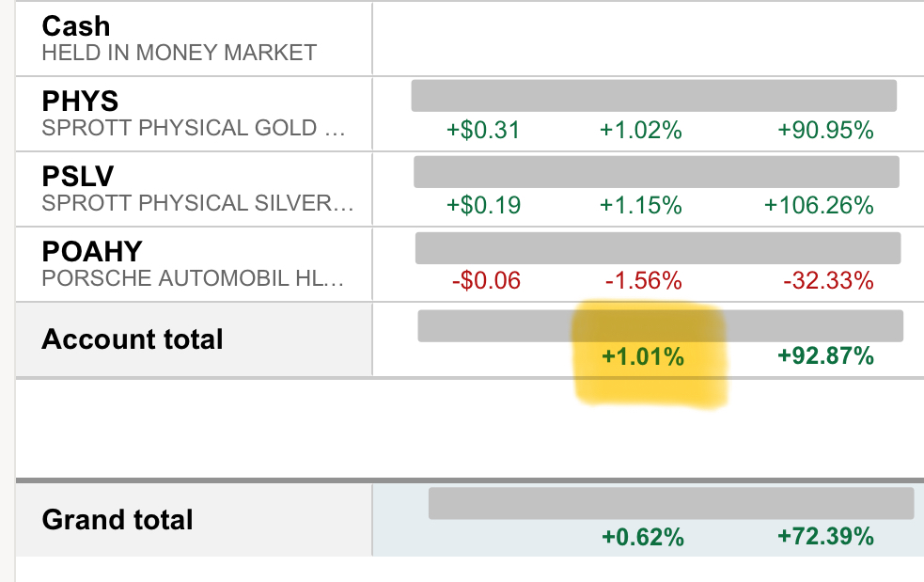Click the Sprott Physical Silver description
The width and height of the screenshot is (924, 582).
coord(197,204)
